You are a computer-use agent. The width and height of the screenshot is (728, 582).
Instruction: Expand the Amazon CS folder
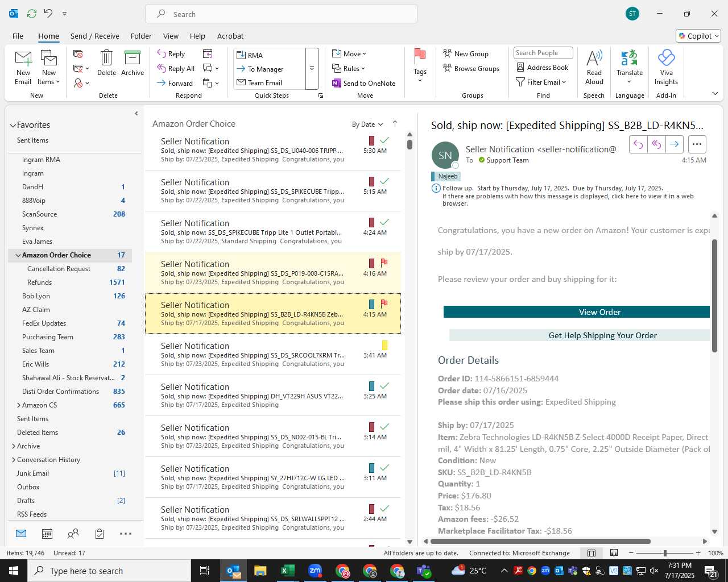click(19, 405)
